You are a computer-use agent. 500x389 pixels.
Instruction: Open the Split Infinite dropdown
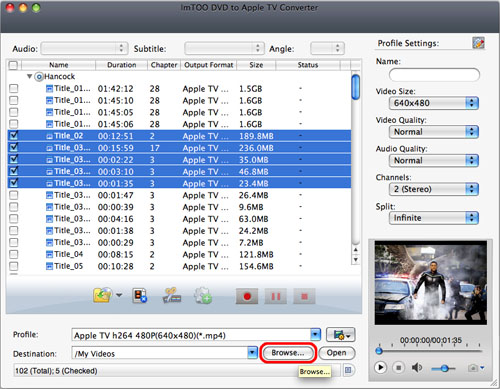click(x=434, y=218)
